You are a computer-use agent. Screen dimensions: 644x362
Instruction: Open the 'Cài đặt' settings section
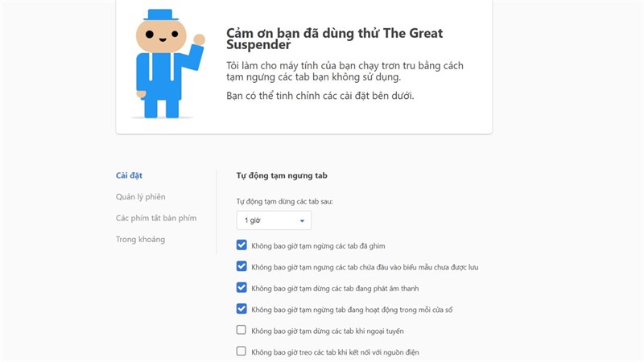pos(129,175)
